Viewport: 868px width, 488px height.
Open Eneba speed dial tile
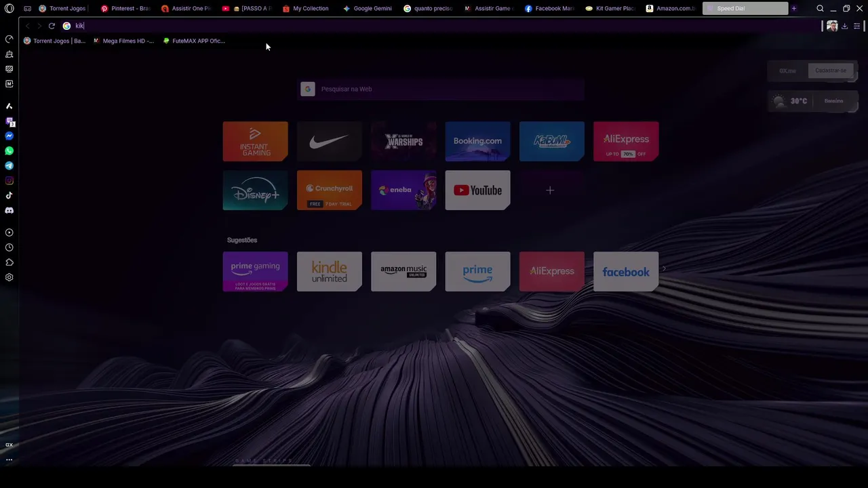[x=403, y=190]
